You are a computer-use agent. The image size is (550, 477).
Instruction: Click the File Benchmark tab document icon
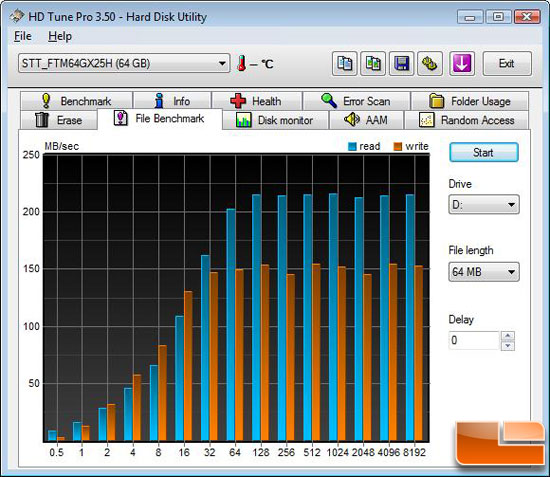121,118
